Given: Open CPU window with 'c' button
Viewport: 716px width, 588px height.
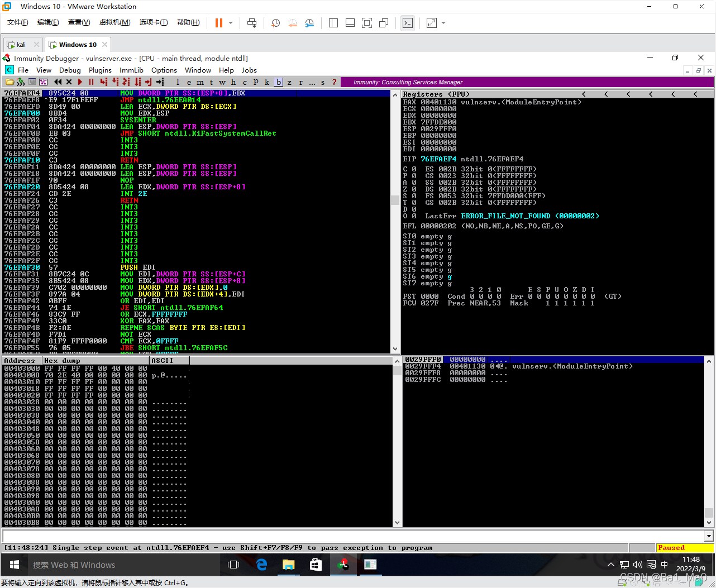Looking at the screenshot, I should coord(245,82).
